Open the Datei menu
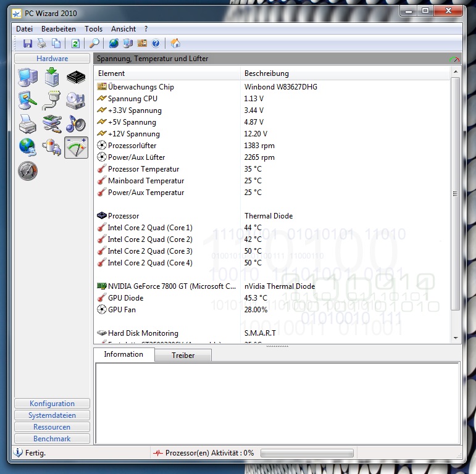Viewport: 476px width, 474px height. (x=24, y=29)
